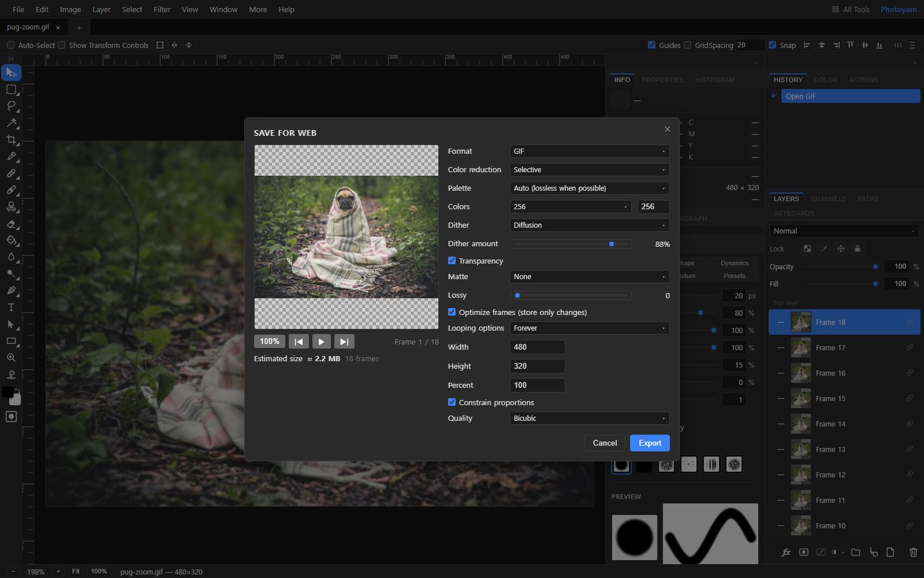Toggle quick mask mode icon
Image resolution: width=924 pixels, height=578 pixels.
[x=11, y=417]
